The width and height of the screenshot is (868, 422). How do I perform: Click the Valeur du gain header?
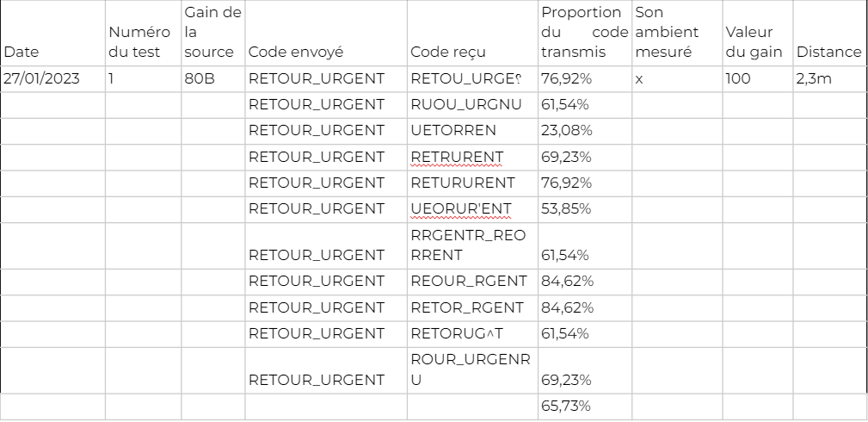[x=758, y=34]
